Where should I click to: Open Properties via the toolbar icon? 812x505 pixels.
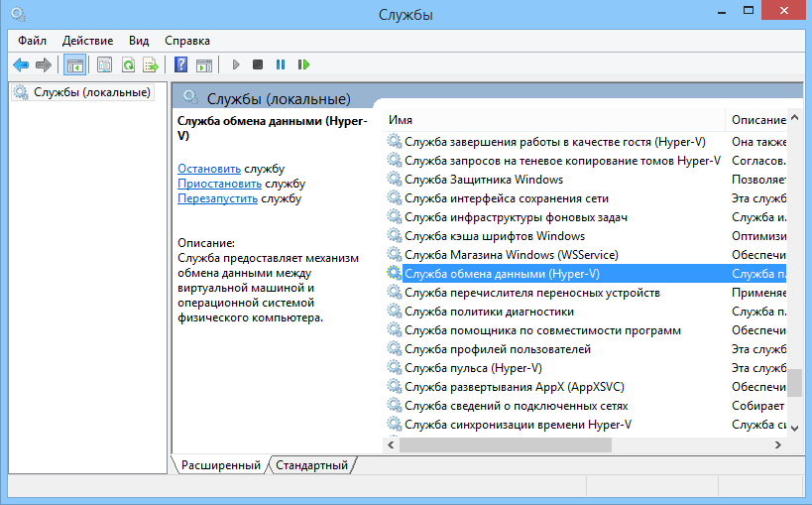(x=104, y=64)
